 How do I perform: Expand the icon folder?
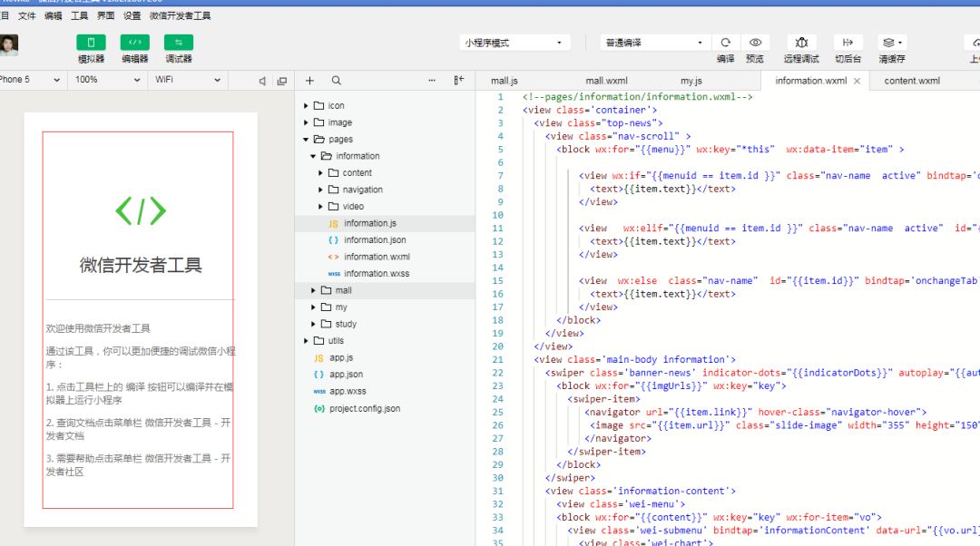tap(306, 105)
